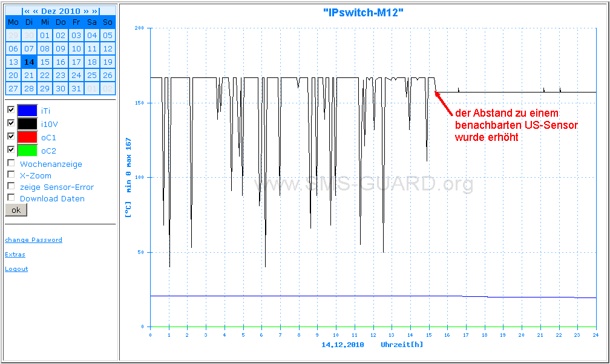Click the Download Daten label text

tap(52, 198)
